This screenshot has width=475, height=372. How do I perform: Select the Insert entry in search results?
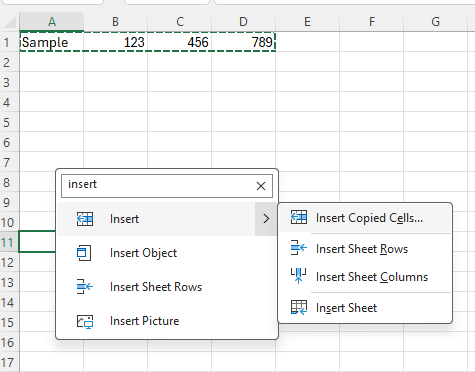pyautogui.click(x=156, y=219)
